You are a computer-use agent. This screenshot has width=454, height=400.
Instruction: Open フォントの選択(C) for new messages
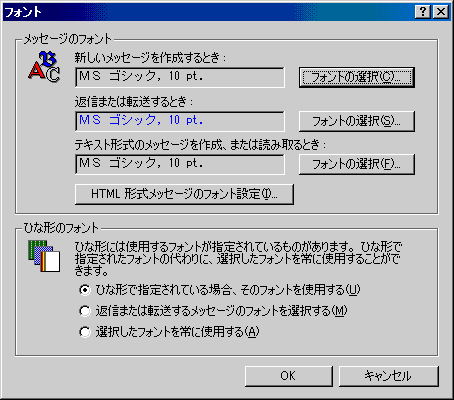click(x=357, y=77)
